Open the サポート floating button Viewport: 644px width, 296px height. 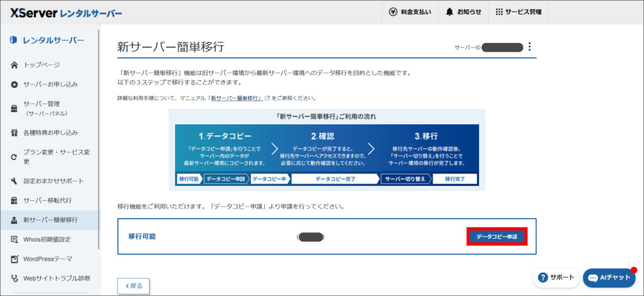coord(556,278)
